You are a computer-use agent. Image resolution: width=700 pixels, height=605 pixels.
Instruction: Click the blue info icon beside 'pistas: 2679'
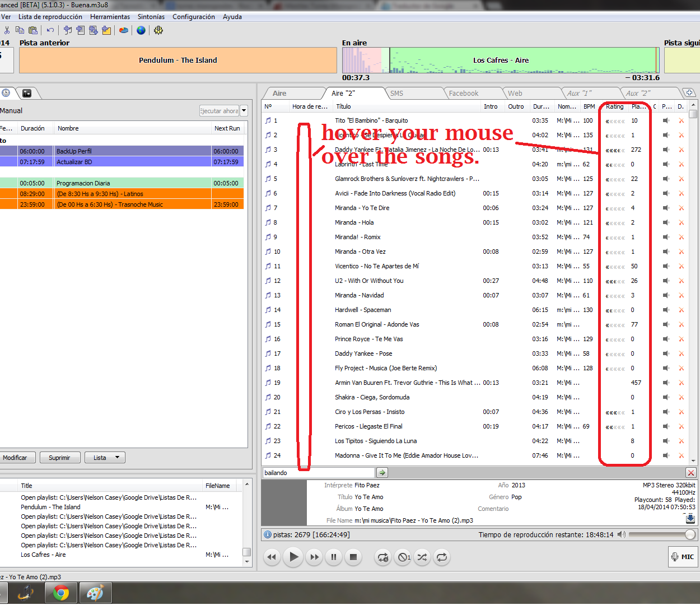pyautogui.click(x=267, y=535)
